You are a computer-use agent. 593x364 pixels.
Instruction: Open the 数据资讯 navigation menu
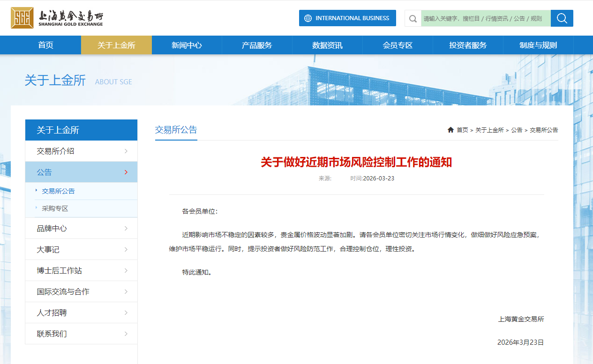[327, 45]
